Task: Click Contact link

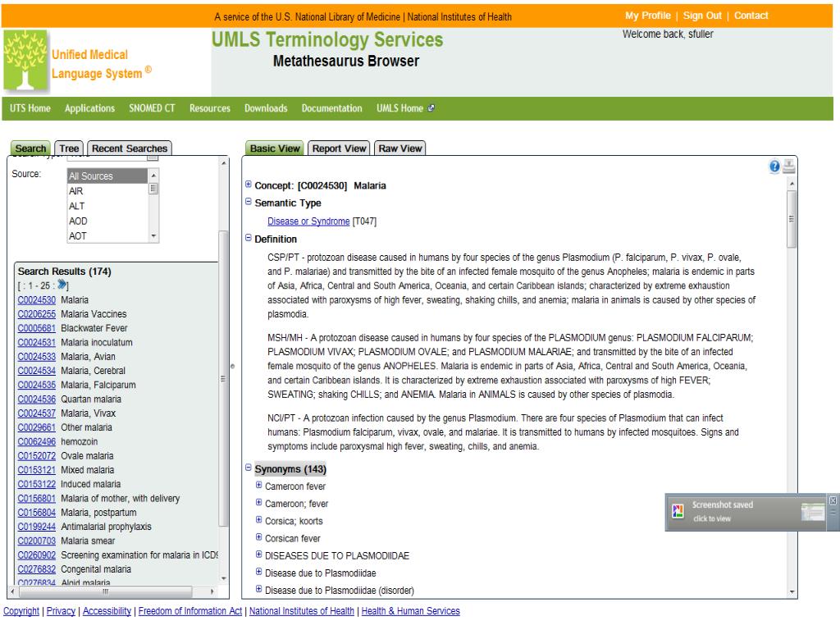Action: [x=751, y=16]
